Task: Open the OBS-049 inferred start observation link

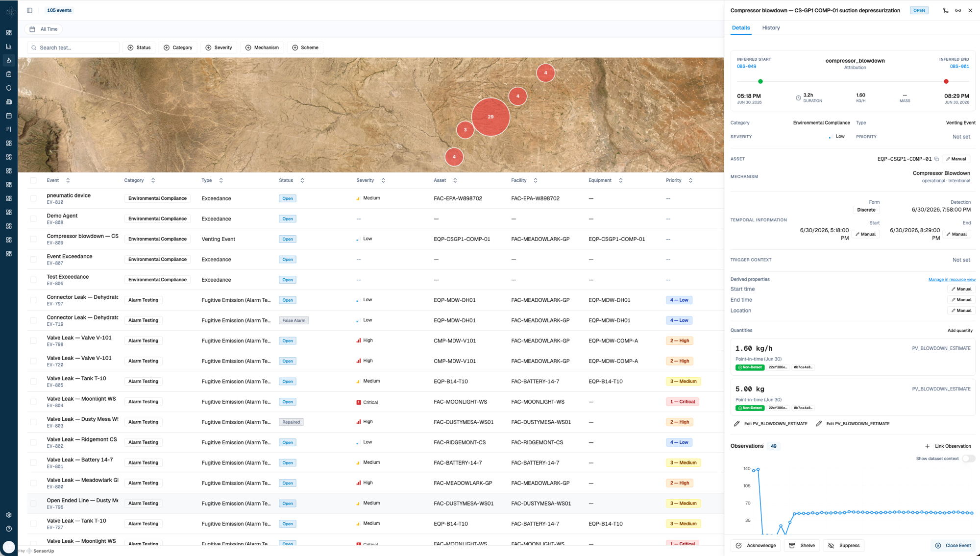Action: (746, 66)
